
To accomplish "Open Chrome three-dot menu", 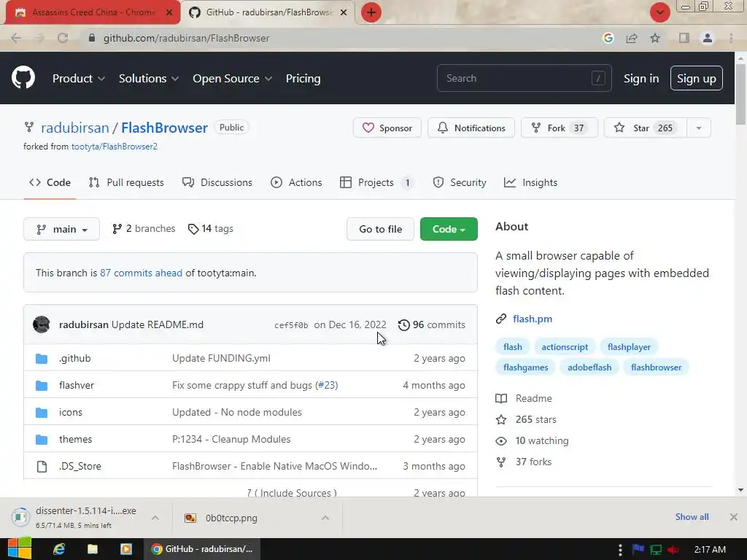I will point(731,38).
